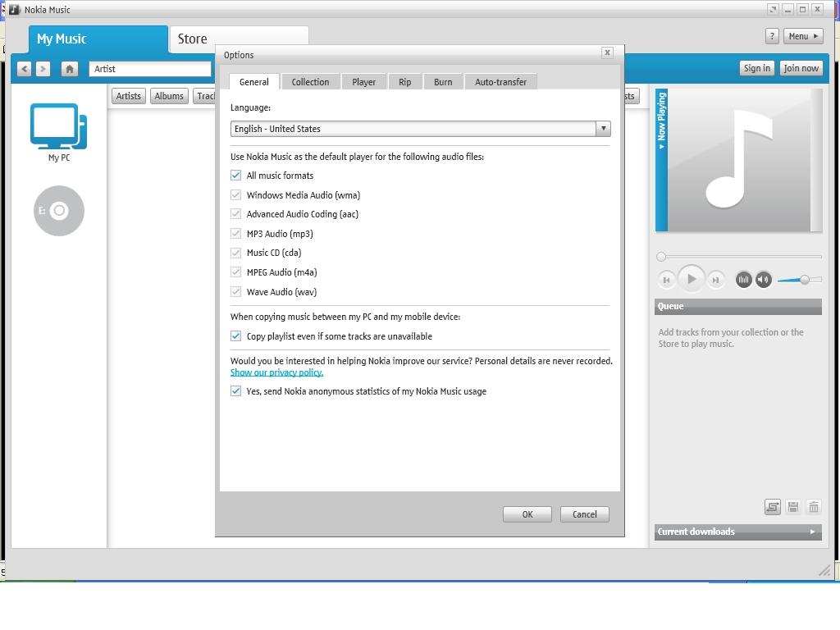The width and height of the screenshot is (840, 630).
Task: Click OK to confirm options
Action: coord(527,514)
